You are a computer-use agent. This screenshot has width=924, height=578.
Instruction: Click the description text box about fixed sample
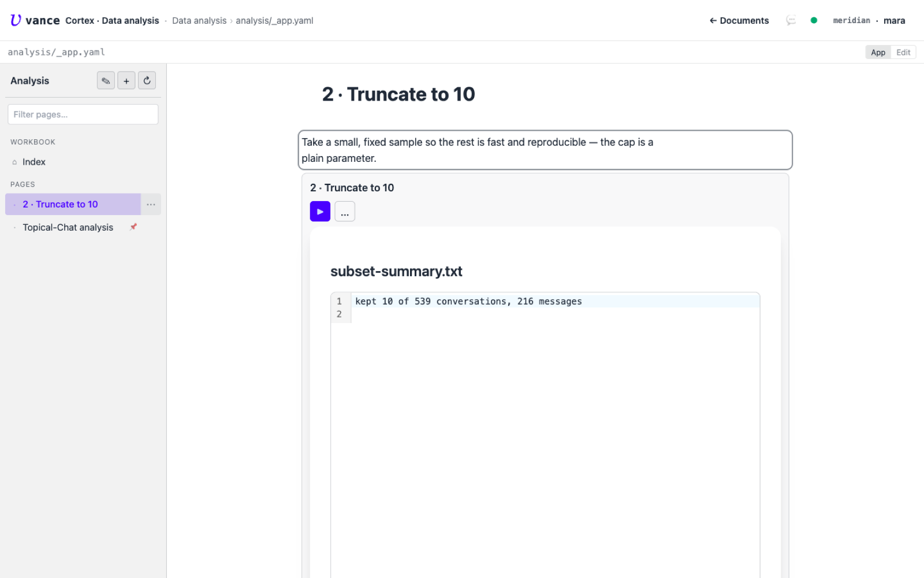pyautogui.click(x=545, y=150)
